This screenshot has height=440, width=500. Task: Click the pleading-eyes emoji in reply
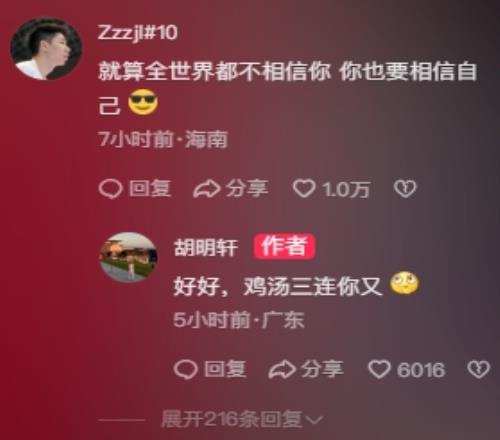coord(404,283)
